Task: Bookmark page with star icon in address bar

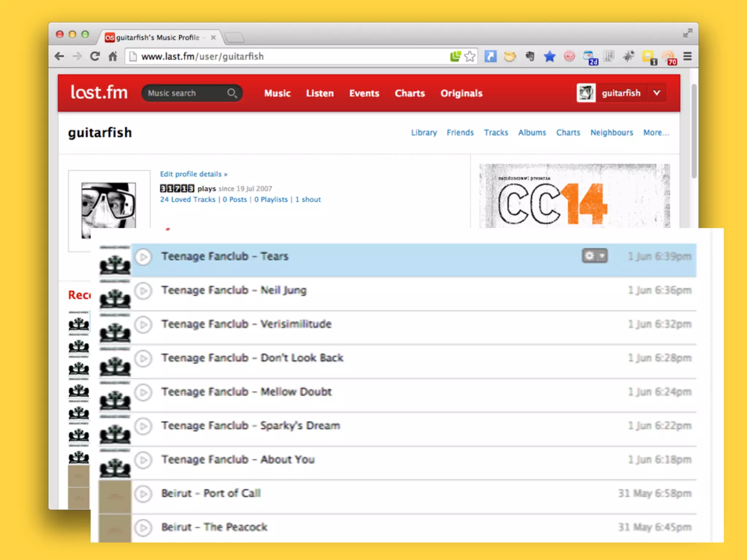Action: pos(470,57)
